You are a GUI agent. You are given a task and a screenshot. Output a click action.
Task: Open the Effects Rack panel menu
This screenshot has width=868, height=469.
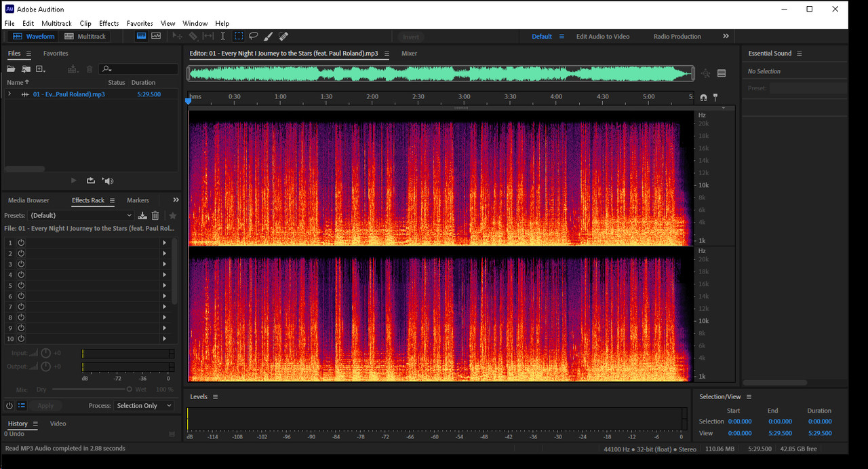click(x=112, y=201)
